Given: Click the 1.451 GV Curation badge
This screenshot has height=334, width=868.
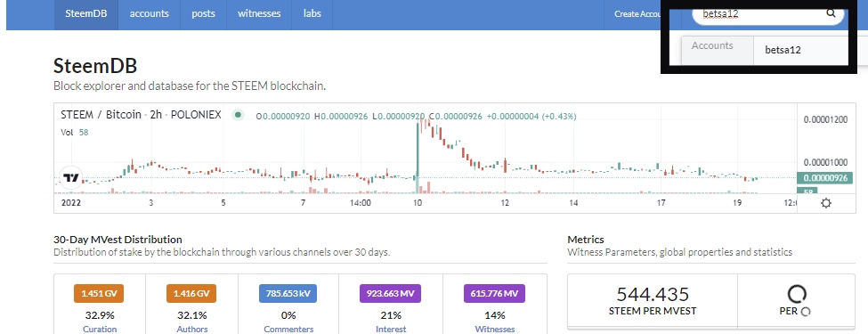Looking at the screenshot, I should pos(99,293).
